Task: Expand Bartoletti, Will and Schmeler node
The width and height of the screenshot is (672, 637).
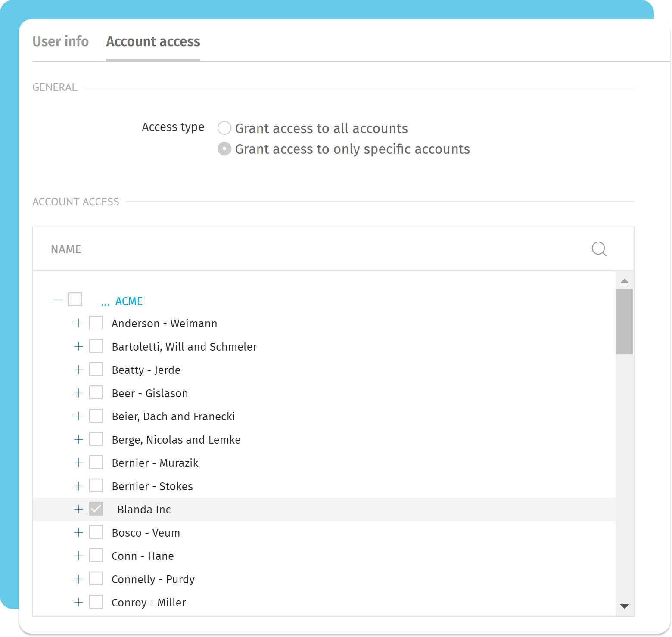Action: pos(78,346)
